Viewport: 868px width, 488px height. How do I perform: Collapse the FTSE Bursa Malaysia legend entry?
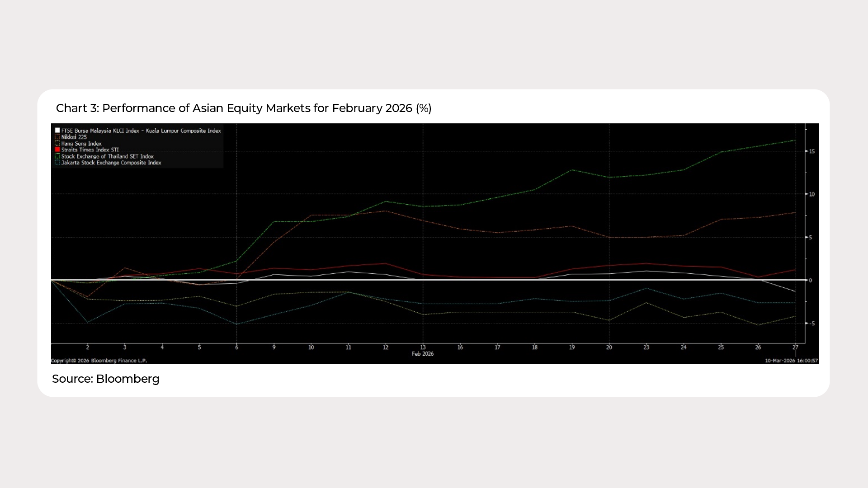click(138, 130)
